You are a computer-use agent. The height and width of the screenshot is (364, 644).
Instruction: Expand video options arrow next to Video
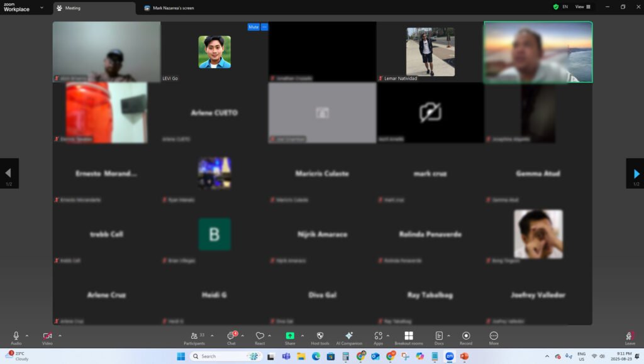(60, 336)
